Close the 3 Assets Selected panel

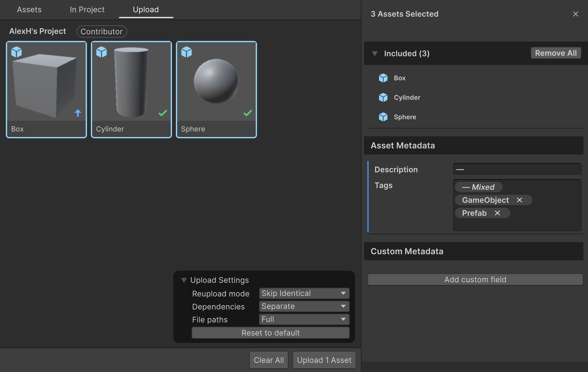(576, 14)
